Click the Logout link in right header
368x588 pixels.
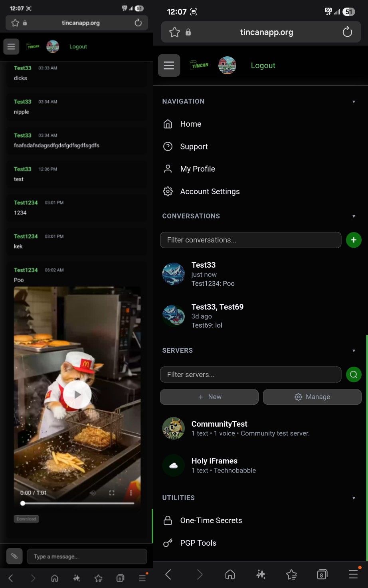point(263,66)
